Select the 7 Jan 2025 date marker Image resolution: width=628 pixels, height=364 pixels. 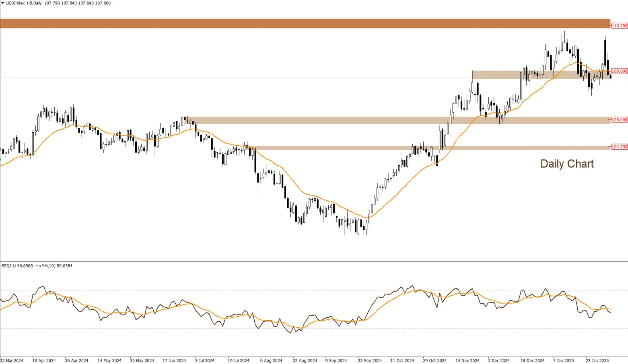(563, 360)
